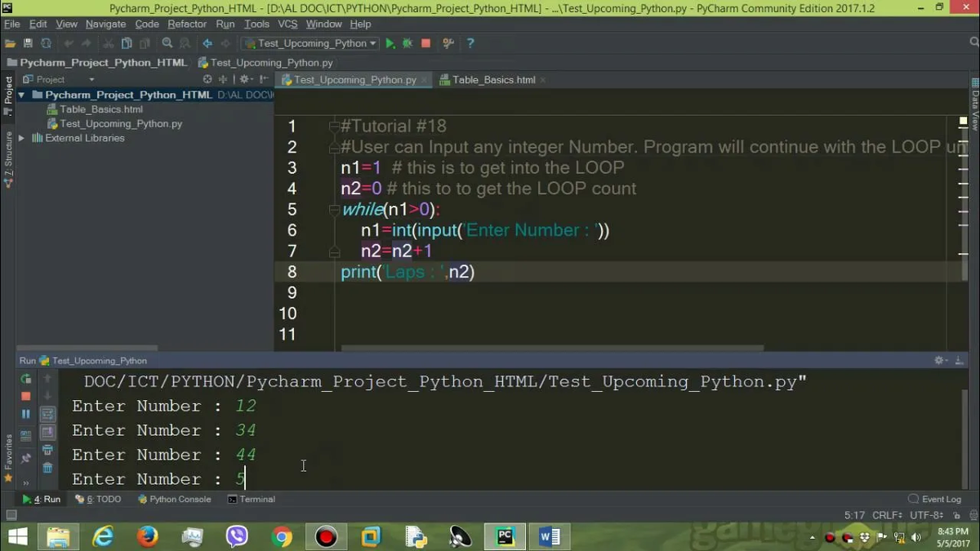This screenshot has height=551, width=980.
Task: Close the Test_Upcoming_Python.py editor tab
Action: coord(424,80)
